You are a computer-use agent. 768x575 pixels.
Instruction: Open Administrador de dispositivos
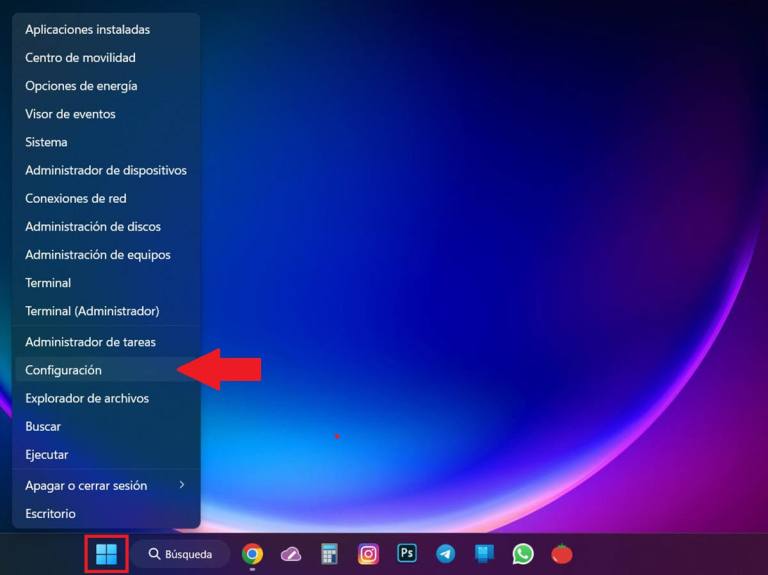click(x=105, y=170)
